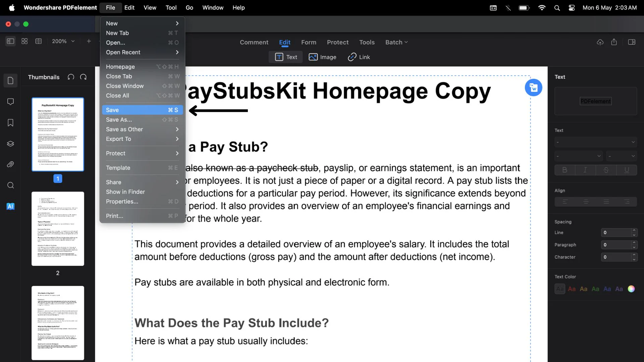The height and width of the screenshot is (362, 644).
Task: Open the Thumbnails page panel icon
Action: click(10, 81)
